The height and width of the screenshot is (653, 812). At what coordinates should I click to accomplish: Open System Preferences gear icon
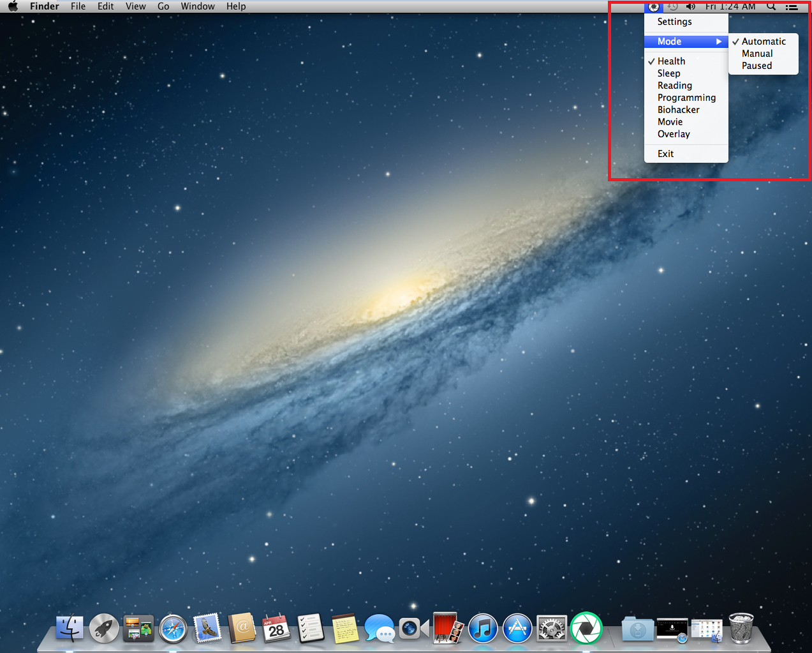click(552, 629)
